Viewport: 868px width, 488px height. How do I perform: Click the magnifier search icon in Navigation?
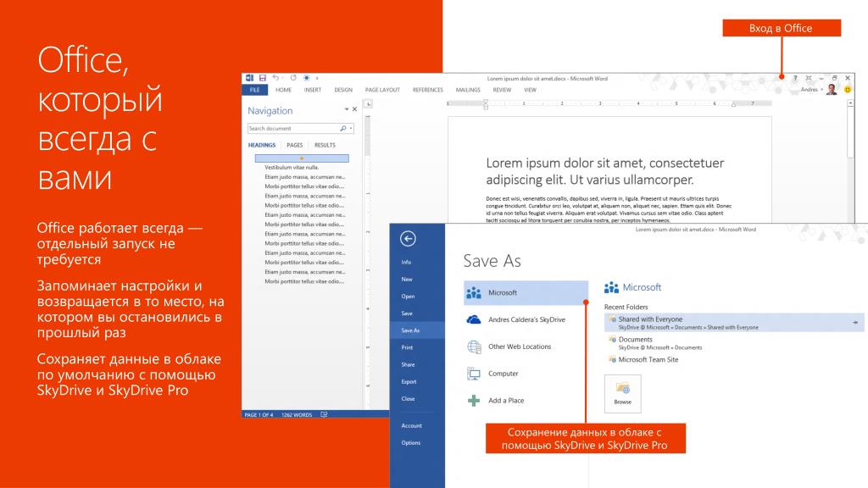(x=343, y=129)
